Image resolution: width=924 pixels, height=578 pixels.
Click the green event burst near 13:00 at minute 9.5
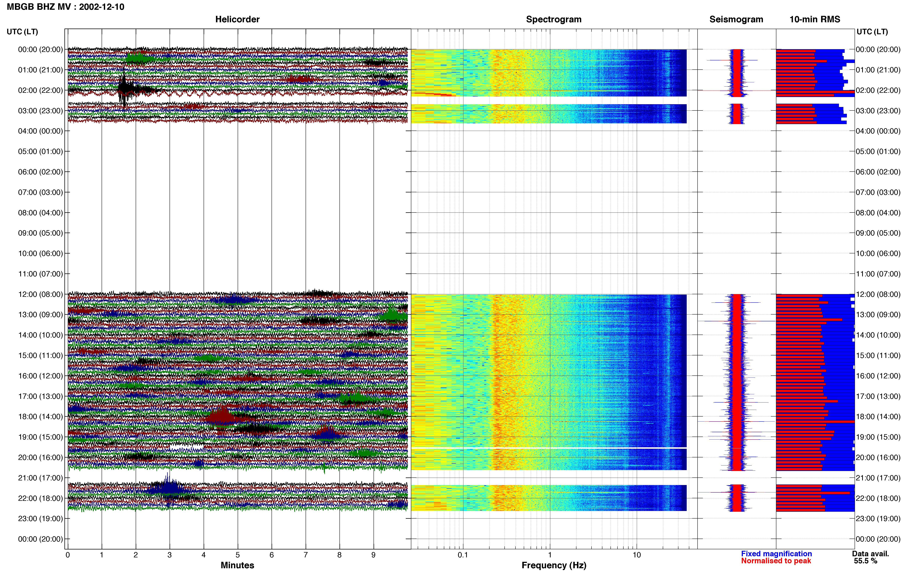pos(393,315)
